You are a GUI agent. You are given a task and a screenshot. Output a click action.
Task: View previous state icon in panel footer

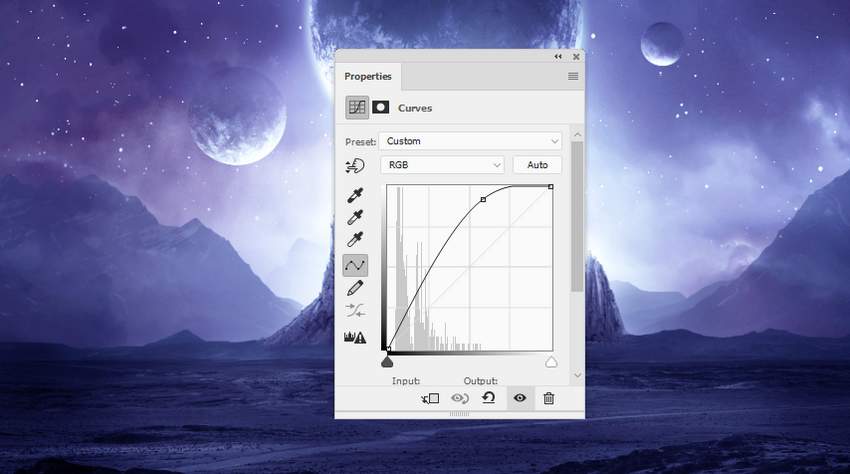pos(460,399)
